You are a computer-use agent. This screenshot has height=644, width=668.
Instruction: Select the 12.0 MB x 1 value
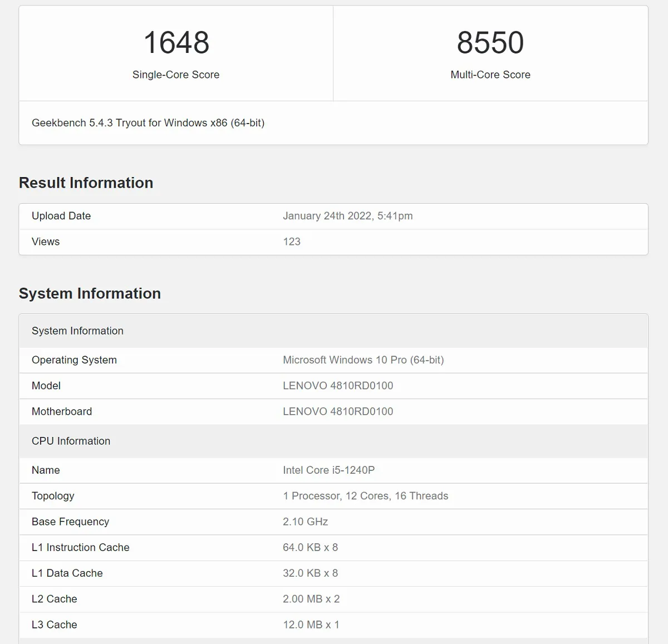(x=311, y=625)
